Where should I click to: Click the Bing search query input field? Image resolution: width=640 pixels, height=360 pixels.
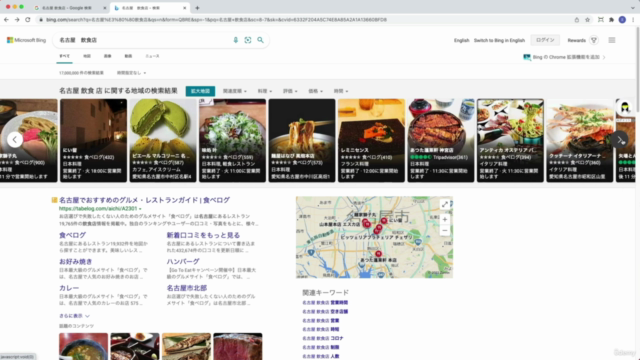tap(143, 40)
